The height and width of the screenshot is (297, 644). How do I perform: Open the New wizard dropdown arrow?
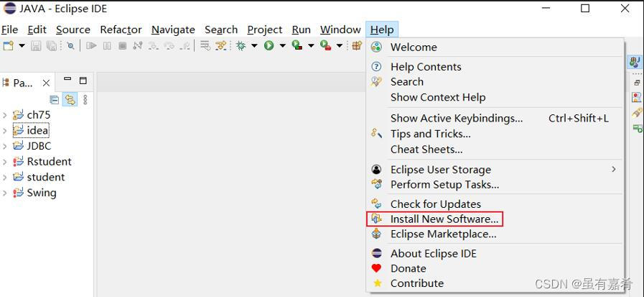point(22,45)
